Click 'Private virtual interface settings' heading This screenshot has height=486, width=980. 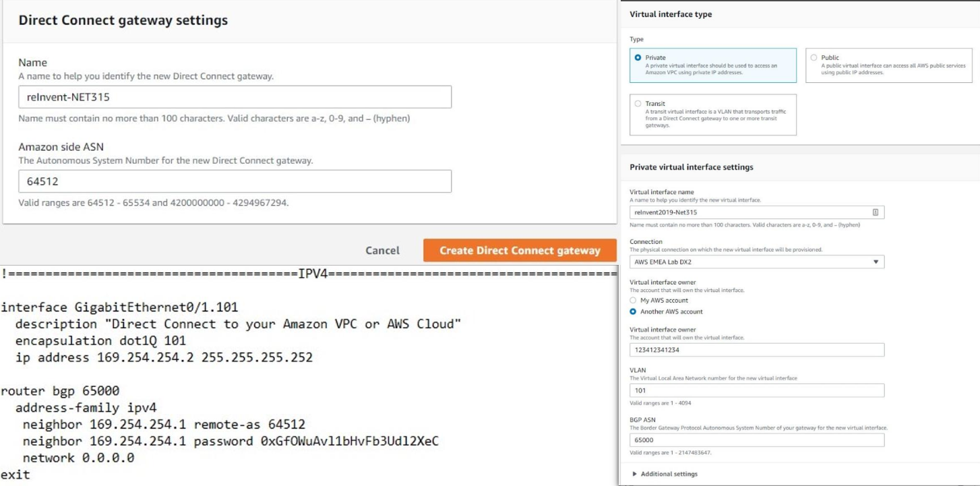click(692, 167)
